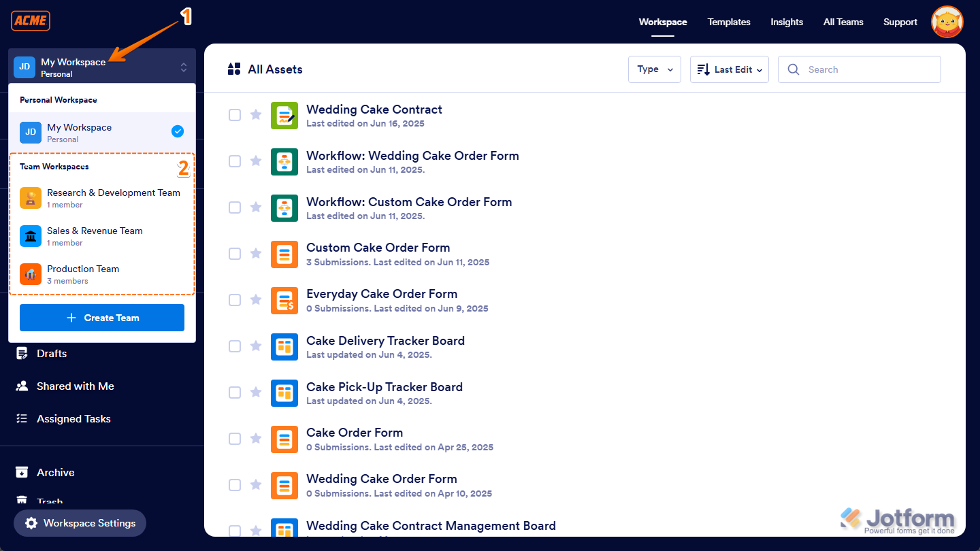
Task: Star the Cake Order Form
Action: pyautogui.click(x=256, y=438)
